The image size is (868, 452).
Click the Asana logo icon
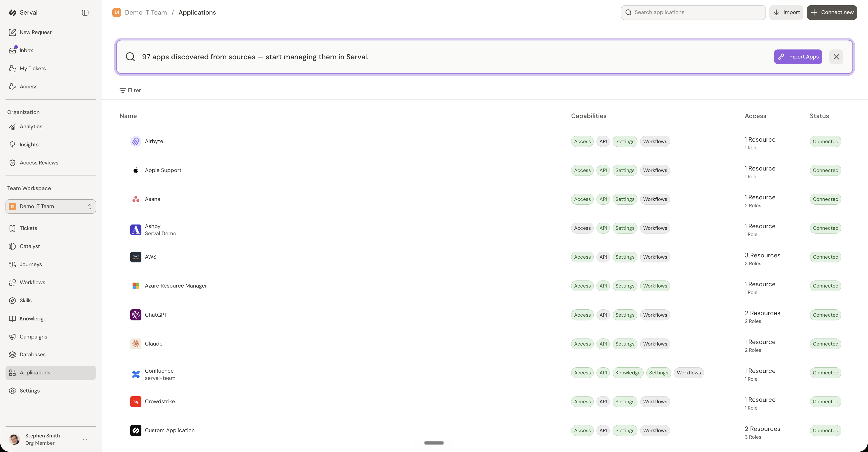click(x=136, y=199)
